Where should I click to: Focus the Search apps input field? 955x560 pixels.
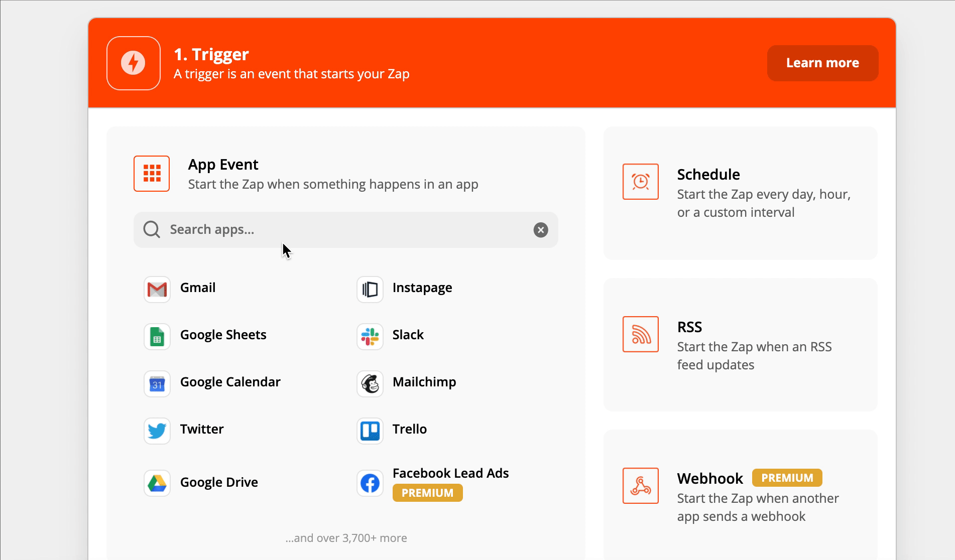[x=346, y=230]
